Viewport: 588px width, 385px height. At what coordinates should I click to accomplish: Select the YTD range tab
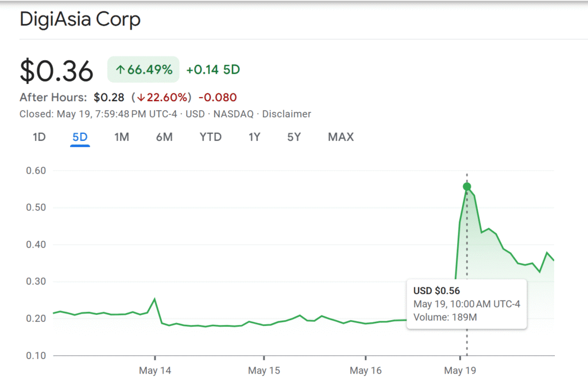tap(211, 137)
